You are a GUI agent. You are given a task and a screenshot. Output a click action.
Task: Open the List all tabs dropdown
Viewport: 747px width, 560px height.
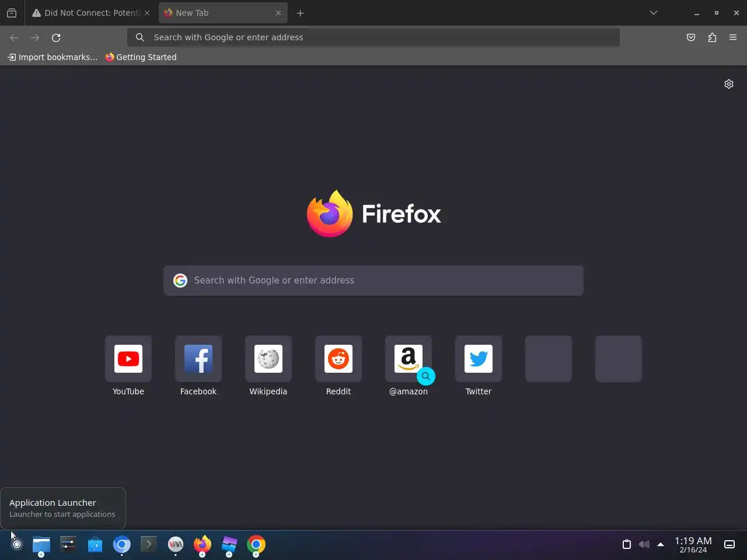pos(654,13)
